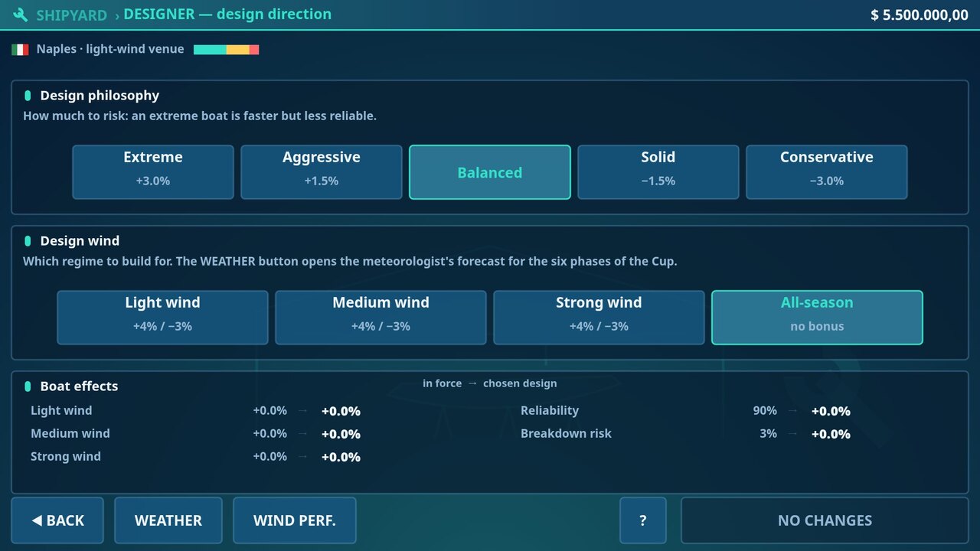Choose Medium wind design regime
Viewport: 980px width, 551px height.
(x=381, y=318)
